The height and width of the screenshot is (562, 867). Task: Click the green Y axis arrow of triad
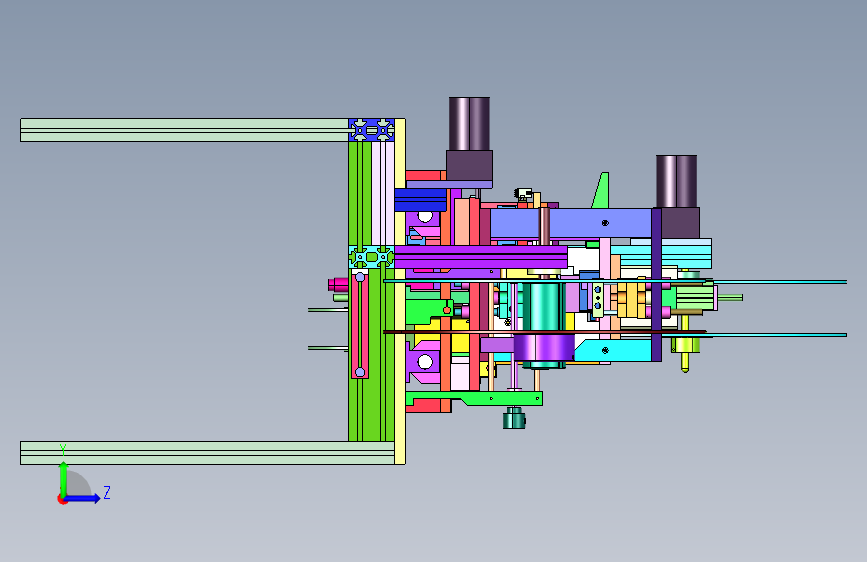coord(64,479)
